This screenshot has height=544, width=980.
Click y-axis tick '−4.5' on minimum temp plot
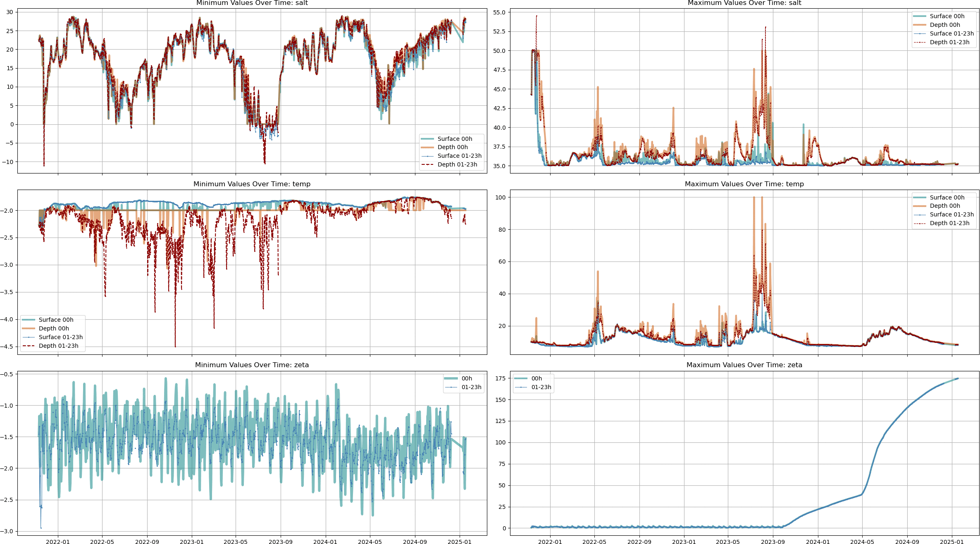[6, 347]
